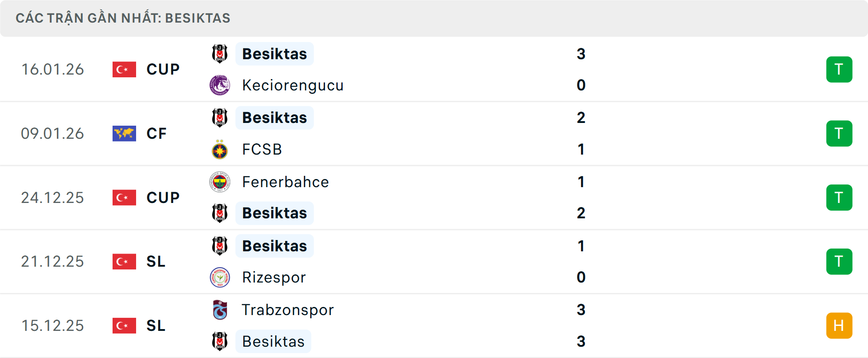Toggle the green T result badge for the Keciorengucu match
This screenshot has width=868, height=358.
click(x=840, y=69)
